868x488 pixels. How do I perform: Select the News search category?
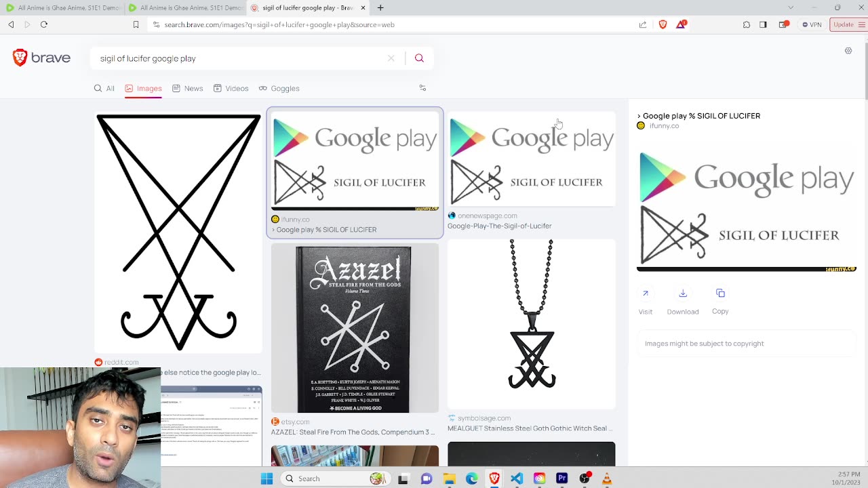tap(188, 88)
